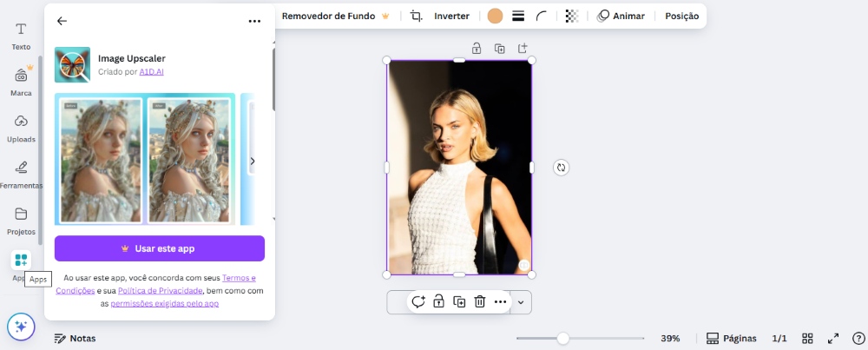Open the Marca brand kit sidebar
Viewport: 868px width, 350px height.
pyautogui.click(x=21, y=82)
